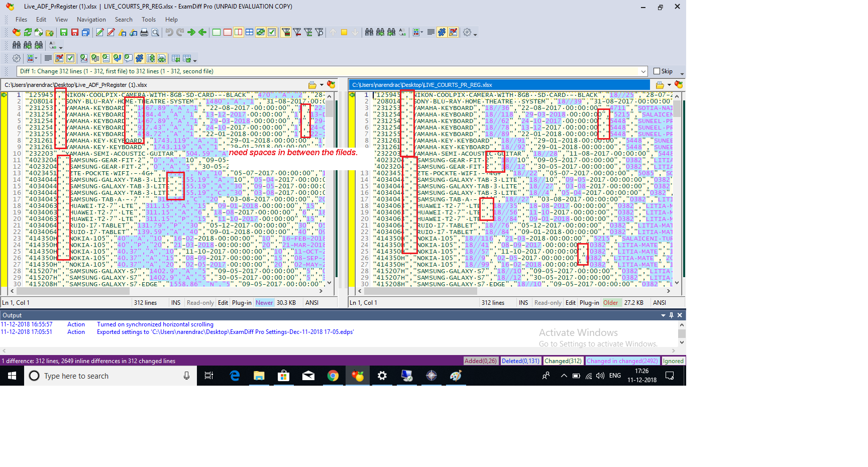Screen dimensions: 868x467
Task: Close the Output panel
Action: tap(680, 315)
